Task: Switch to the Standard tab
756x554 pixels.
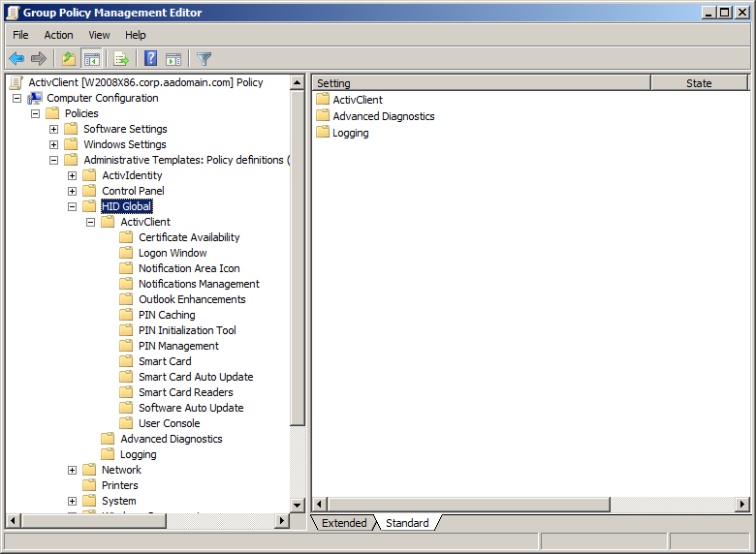Action: (x=407, y=523)
